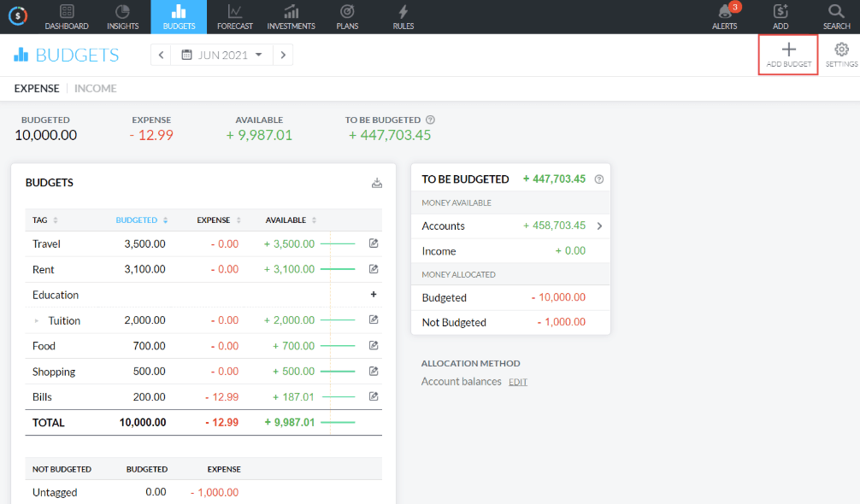Click help icon in To Be Budgeted panel

coord(599,179)
